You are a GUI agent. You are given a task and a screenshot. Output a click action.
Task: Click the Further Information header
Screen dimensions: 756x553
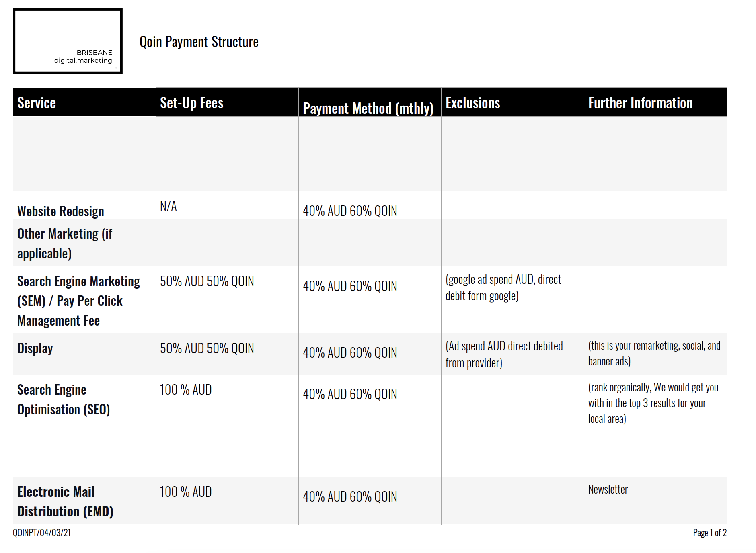[655, 102]
